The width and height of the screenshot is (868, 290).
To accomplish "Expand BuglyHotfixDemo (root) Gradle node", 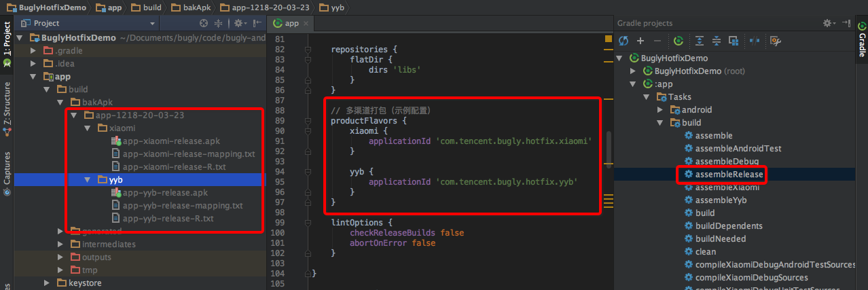I will [633, 71].
